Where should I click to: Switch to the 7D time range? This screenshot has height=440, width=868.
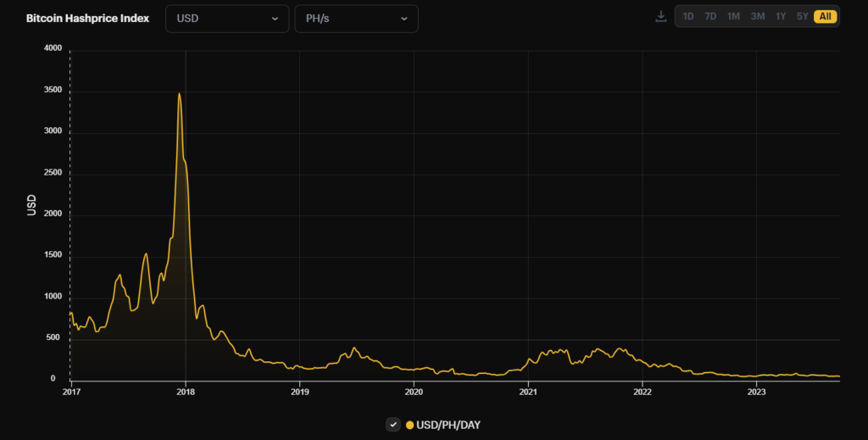click(x=711, y=17)
